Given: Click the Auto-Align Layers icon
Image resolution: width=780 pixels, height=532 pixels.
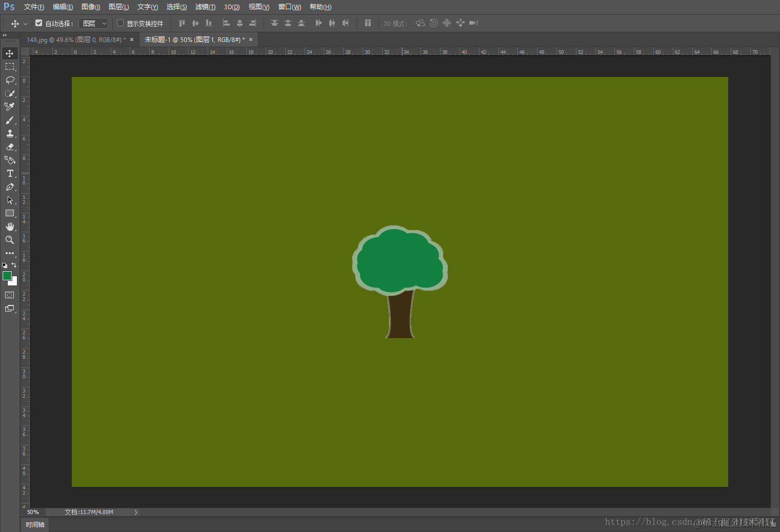Looking at the screenshot, I should (x=368, y=23).
